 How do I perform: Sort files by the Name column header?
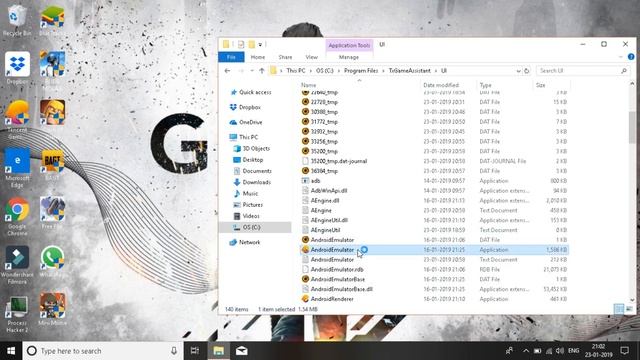(309, 85)
